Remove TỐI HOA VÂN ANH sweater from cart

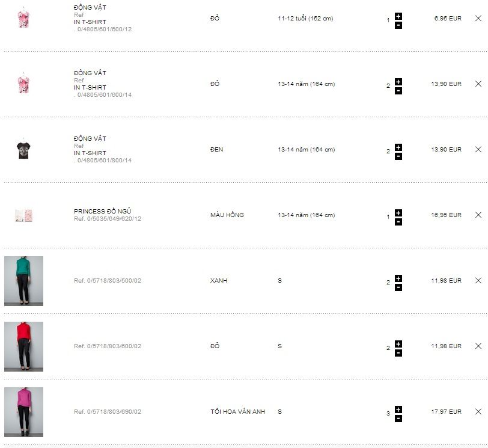(478, 411)
